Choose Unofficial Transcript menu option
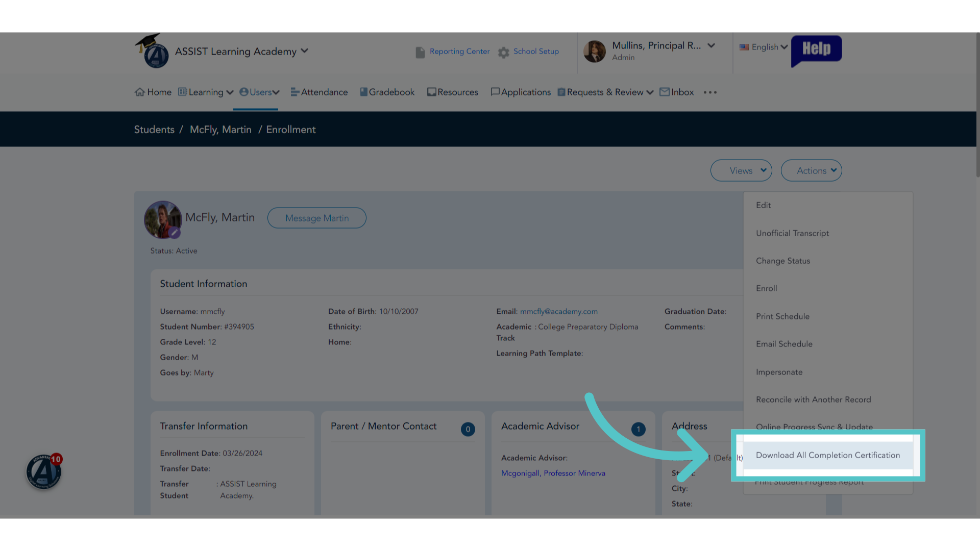Viewport: 980px width, 551px height. tap(828, 233)
